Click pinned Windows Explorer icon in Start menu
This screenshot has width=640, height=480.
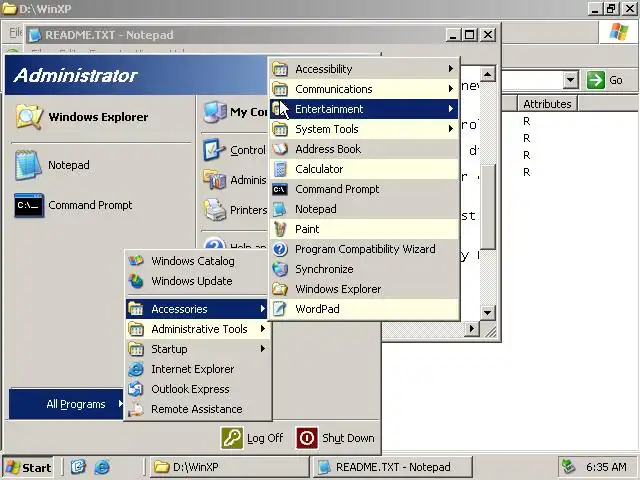click(29, 117)
